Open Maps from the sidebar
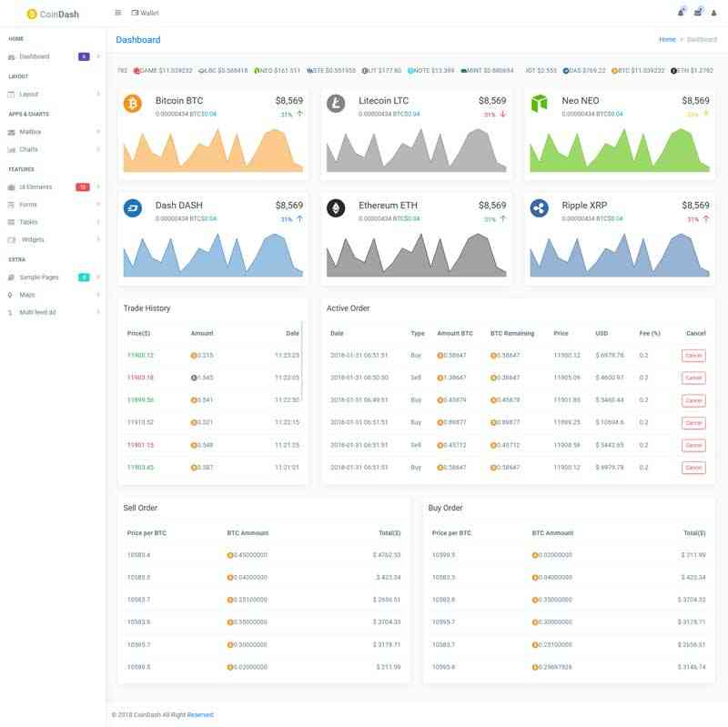The height and width of the screenshot is (727, 728). click(27, 294)
